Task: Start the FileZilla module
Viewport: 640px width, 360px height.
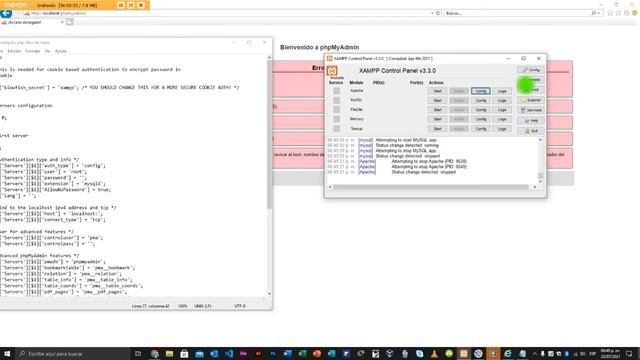Action: tap(437, 110)
